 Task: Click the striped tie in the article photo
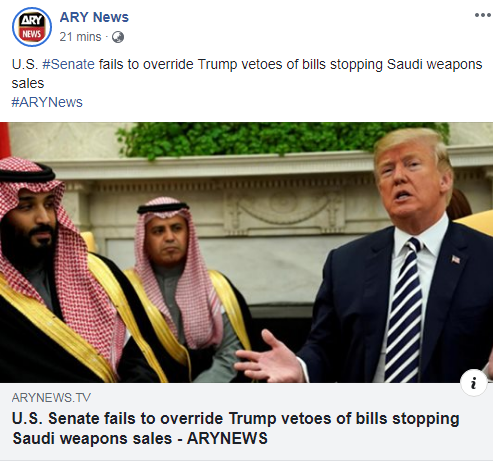pos(404,310)
